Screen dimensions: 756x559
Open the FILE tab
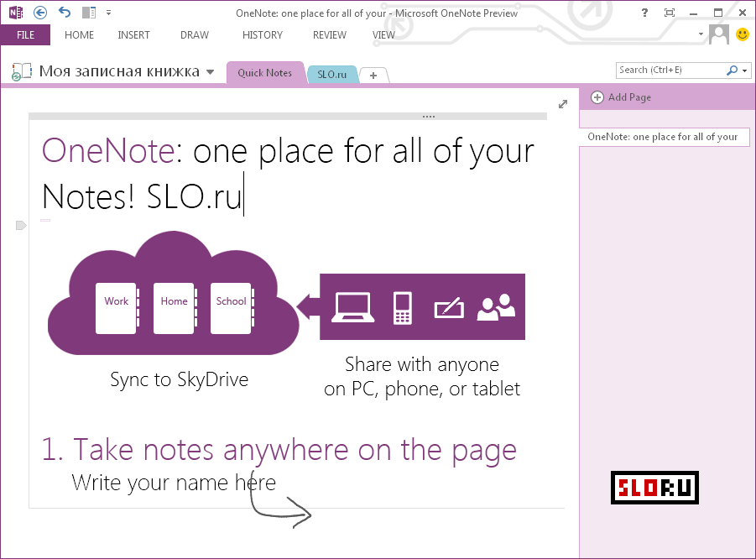click(25, 35)
